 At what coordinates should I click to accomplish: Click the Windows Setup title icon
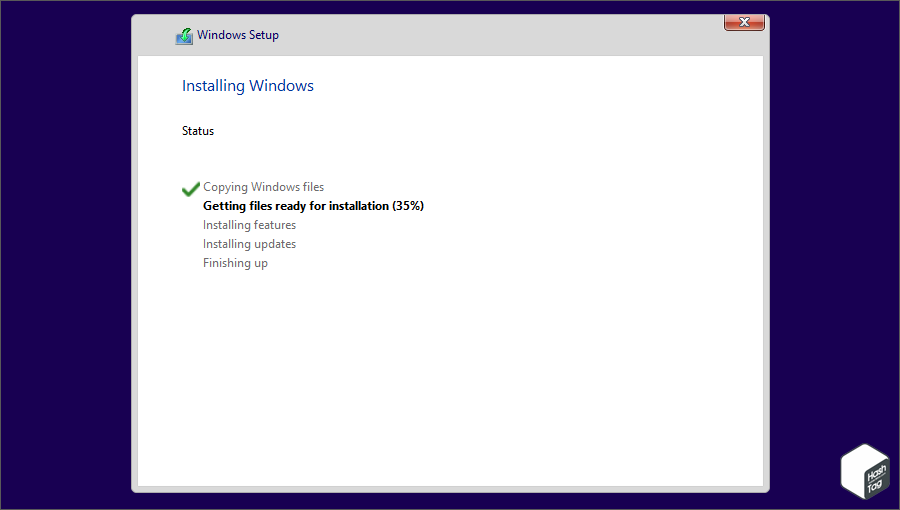[x=184, y=36]
